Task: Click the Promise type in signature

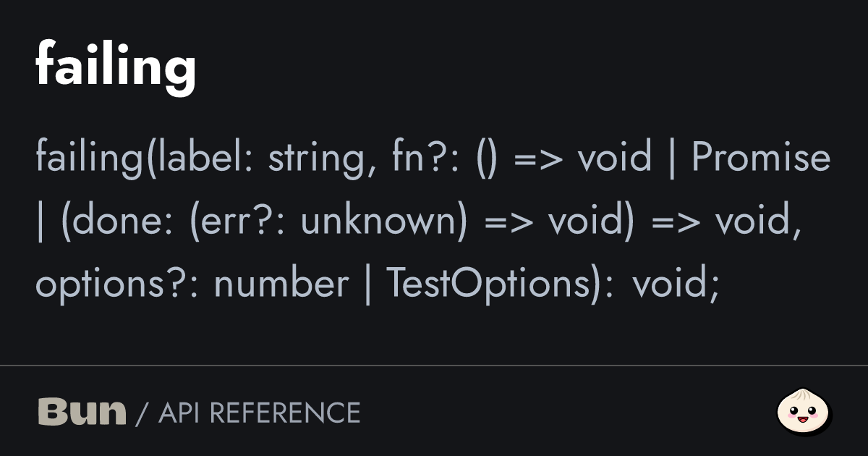Action: click(760, 159)
